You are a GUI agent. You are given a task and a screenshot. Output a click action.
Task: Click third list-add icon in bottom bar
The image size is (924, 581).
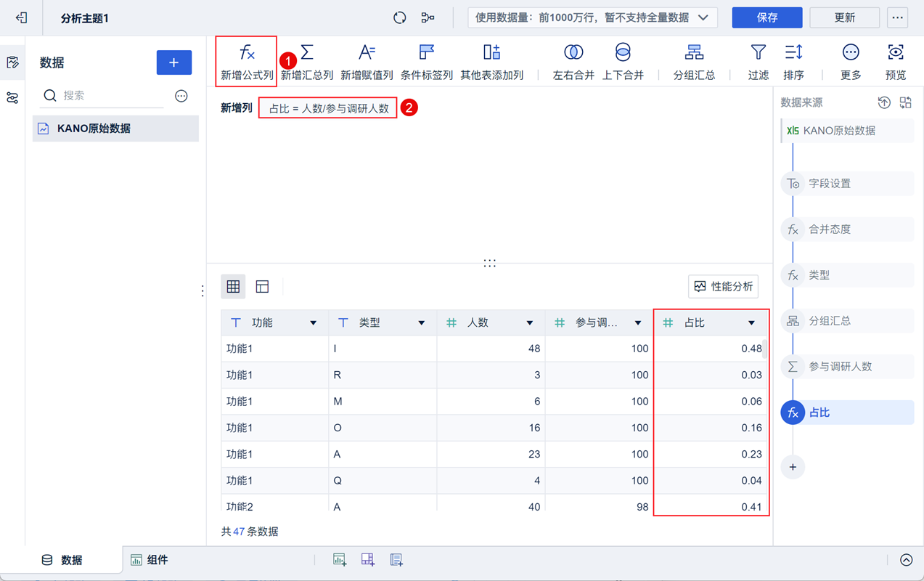pyautogui.click(x=396, y=559)
